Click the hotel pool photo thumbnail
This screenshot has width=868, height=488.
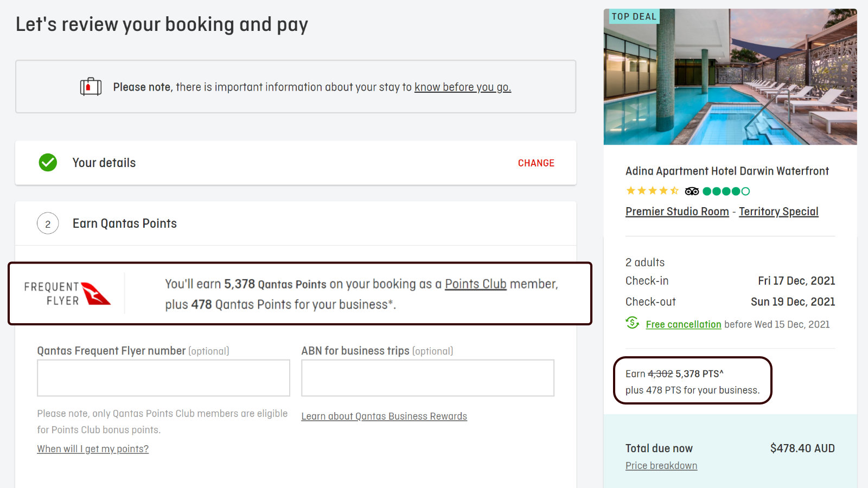pos(730,76)
